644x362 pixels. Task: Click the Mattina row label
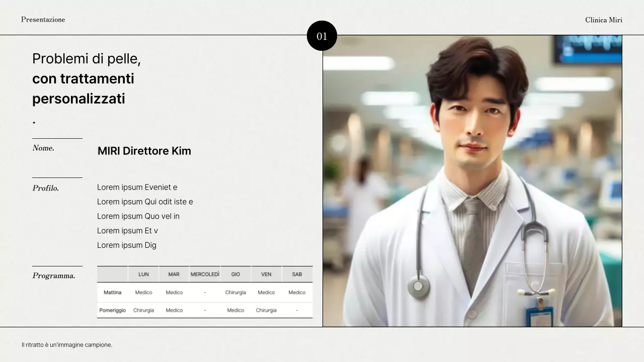point(112,292)
